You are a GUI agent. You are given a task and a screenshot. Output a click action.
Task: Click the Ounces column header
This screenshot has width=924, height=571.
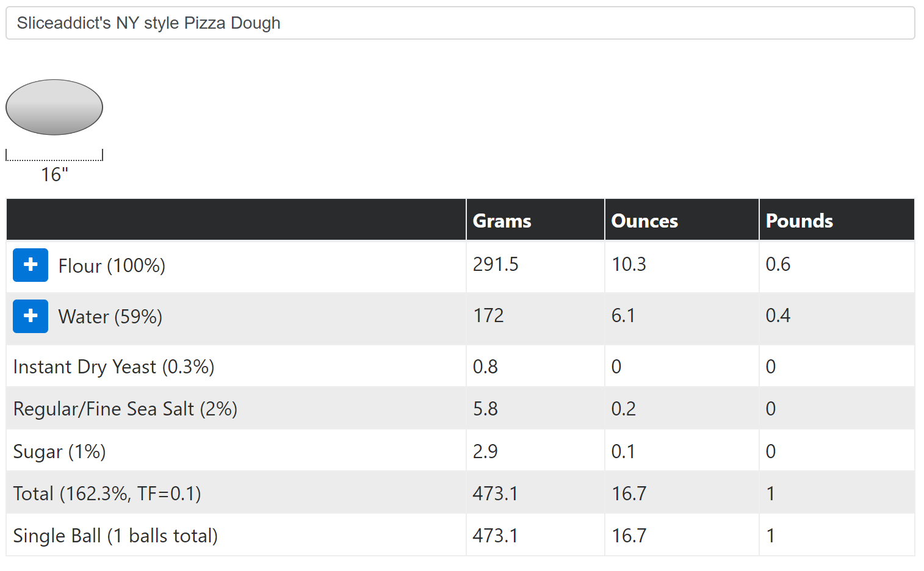click(644, 220)
